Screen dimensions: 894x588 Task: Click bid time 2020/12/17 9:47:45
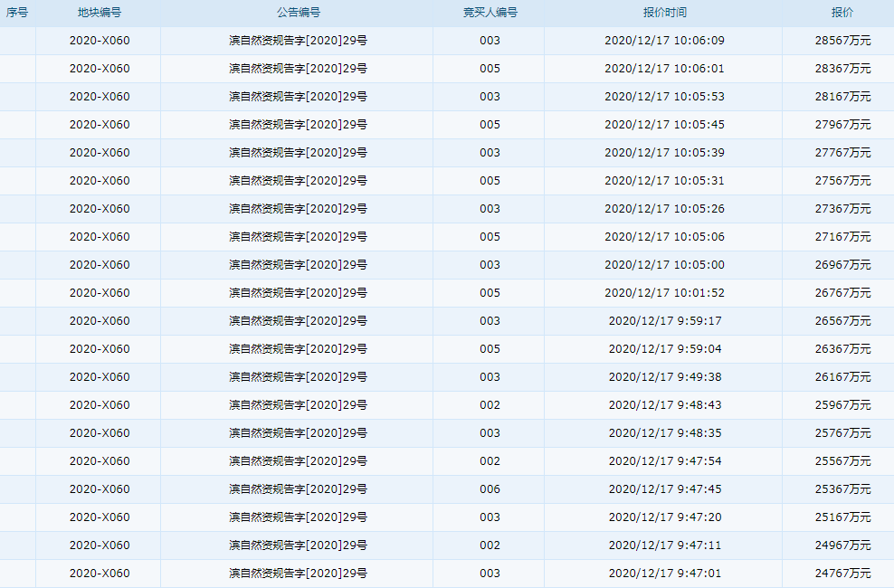click(665, 488)
